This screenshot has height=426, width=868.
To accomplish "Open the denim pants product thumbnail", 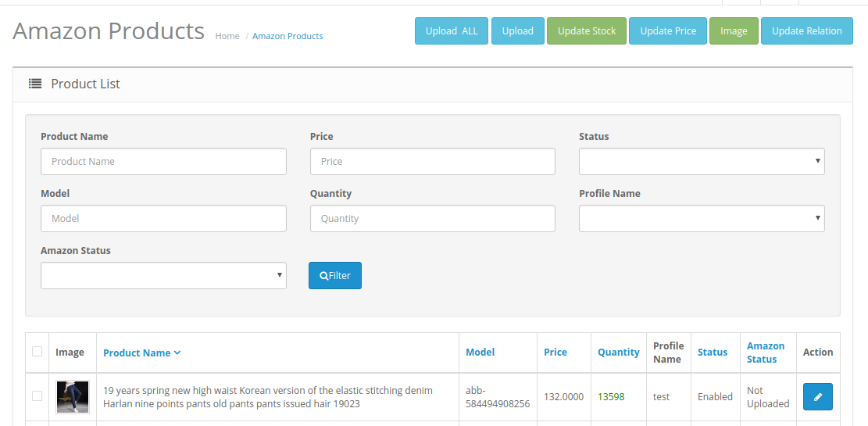I will tap(73, 397).
